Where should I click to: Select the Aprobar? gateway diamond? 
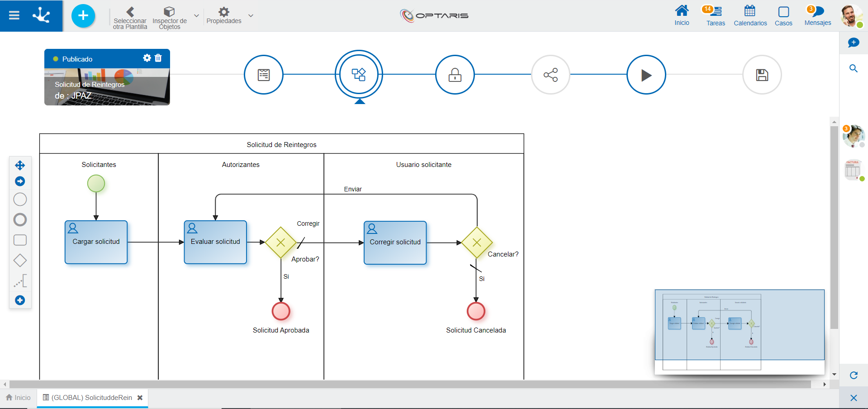pos(280,243)
